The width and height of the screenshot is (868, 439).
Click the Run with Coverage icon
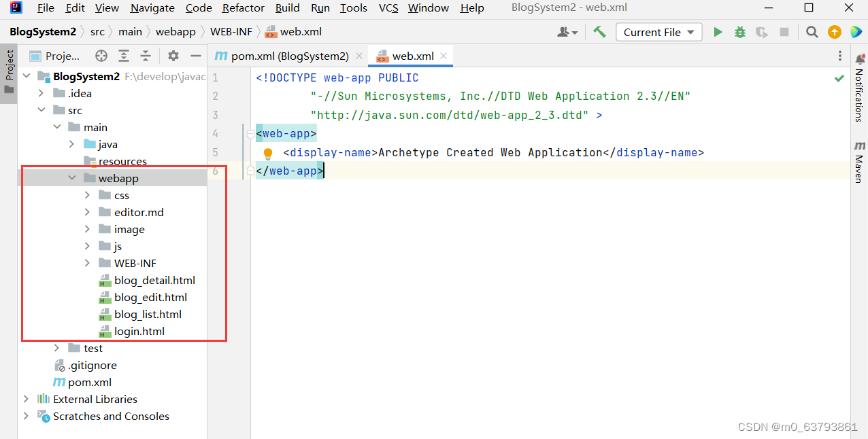pyautogui.click(x=762, y=32)
